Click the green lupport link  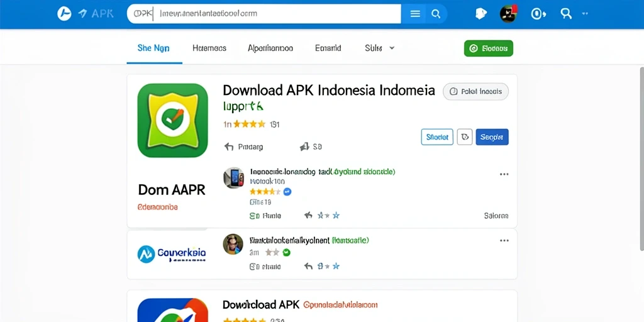[x=243, y=106]
